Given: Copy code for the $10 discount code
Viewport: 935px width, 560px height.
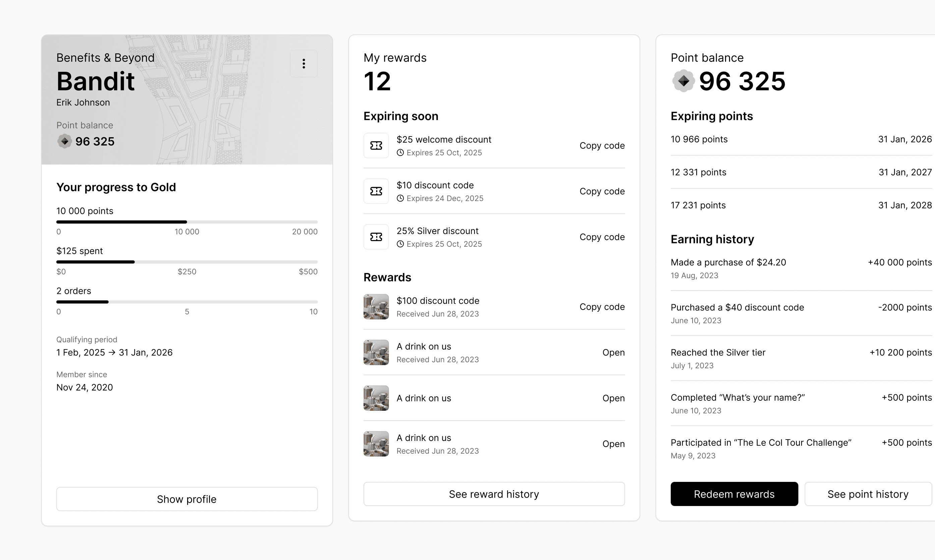Looking at the screenshot, I should [602, 191].
